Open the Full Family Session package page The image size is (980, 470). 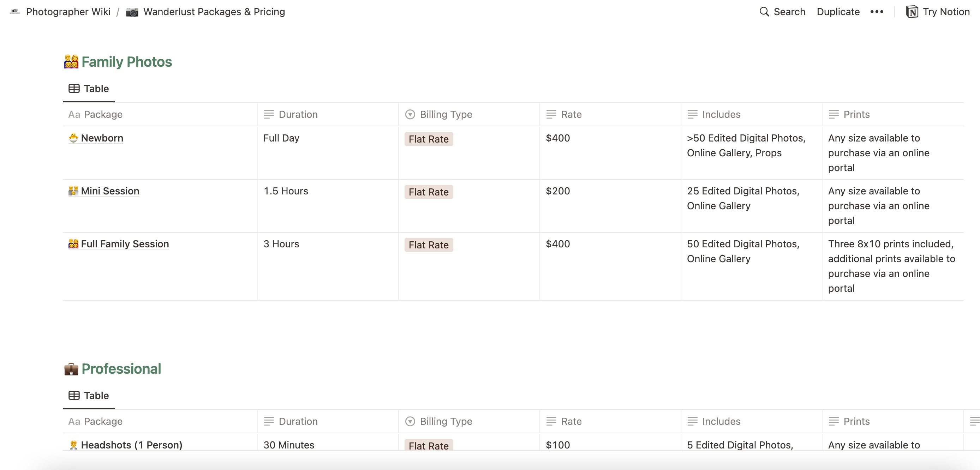[125, 243]
